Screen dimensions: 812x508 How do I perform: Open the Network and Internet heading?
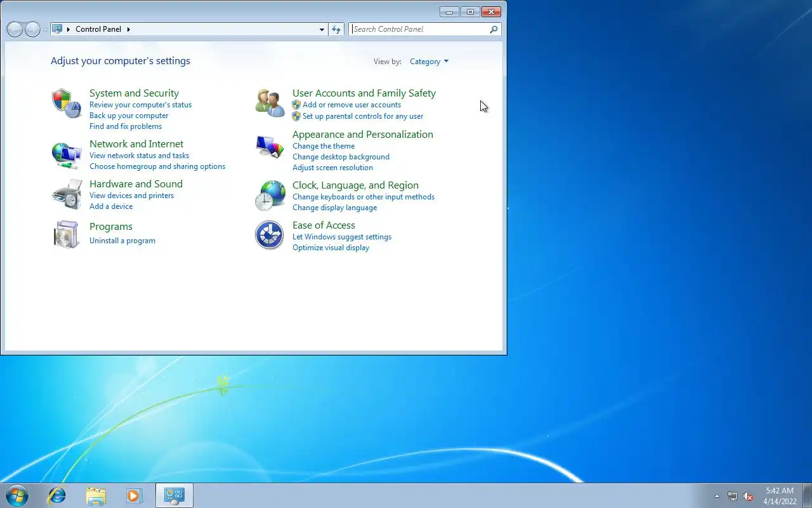pos(136,144)
